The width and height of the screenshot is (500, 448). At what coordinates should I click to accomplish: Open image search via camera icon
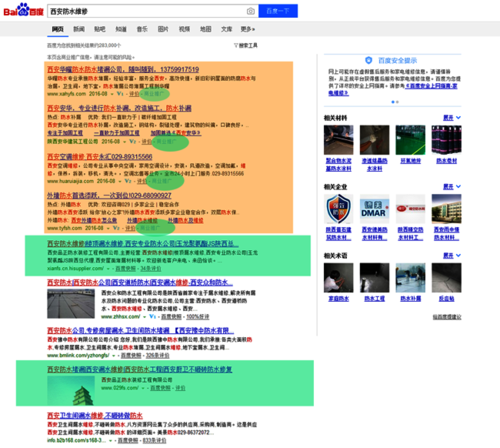pyautogui.click(x=251, y=11)
